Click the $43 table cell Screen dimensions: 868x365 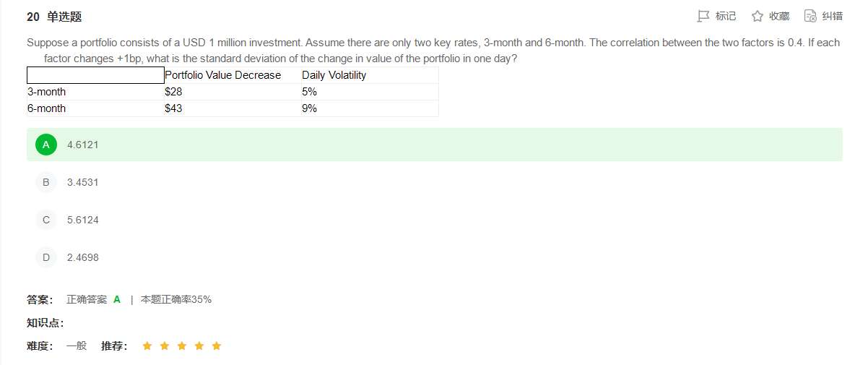(x=173, y=108)
